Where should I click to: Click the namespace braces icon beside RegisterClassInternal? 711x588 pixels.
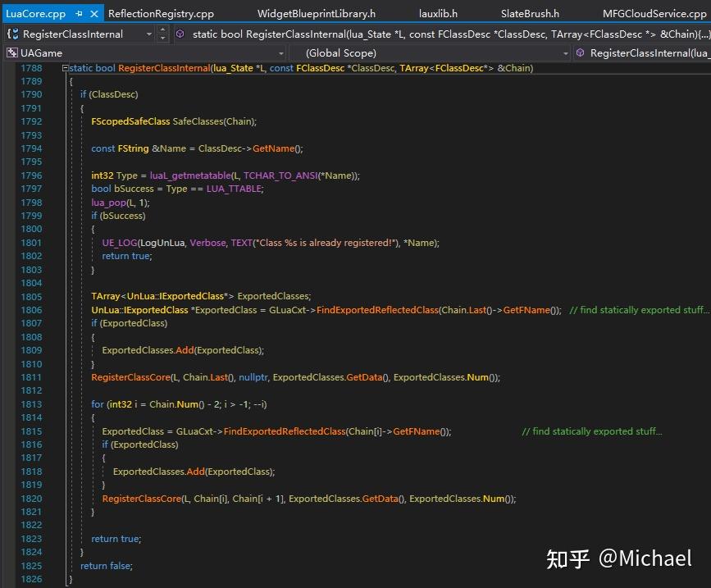click(12, 34)
